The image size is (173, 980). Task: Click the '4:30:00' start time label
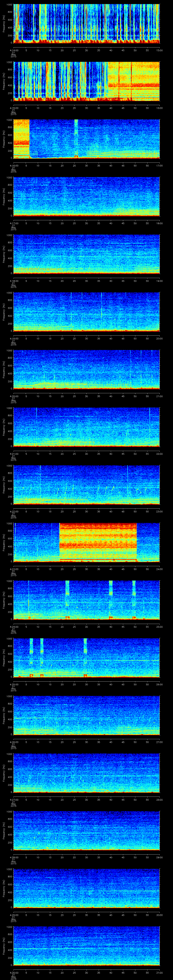pyautogui.click(x=14, y=972)
